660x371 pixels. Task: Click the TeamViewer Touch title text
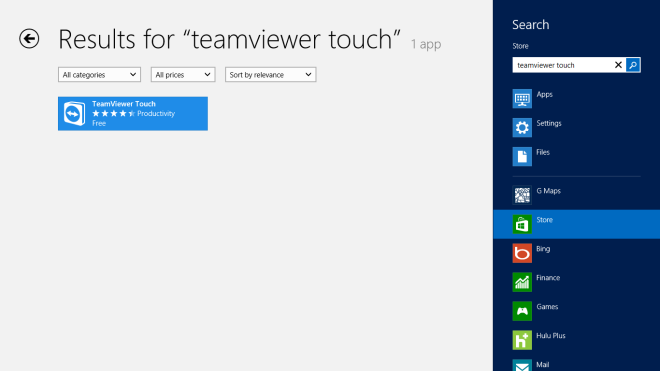pyautogui.click(x=124, y=104)
